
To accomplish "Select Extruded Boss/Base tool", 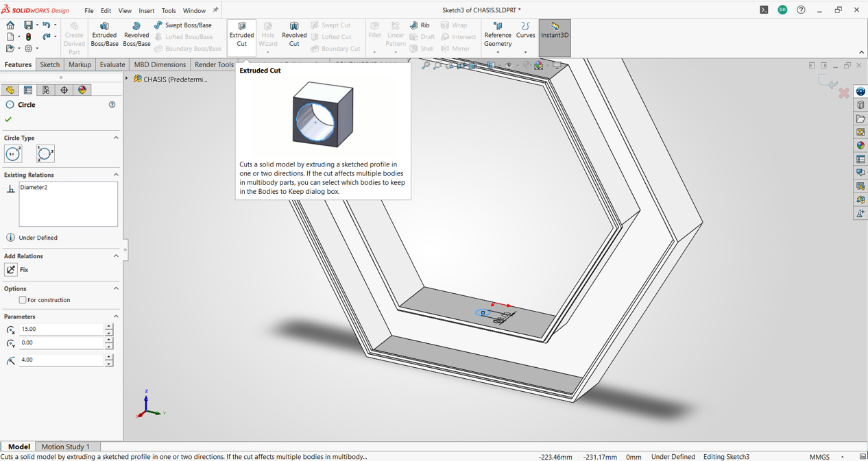I will [104, 34].
